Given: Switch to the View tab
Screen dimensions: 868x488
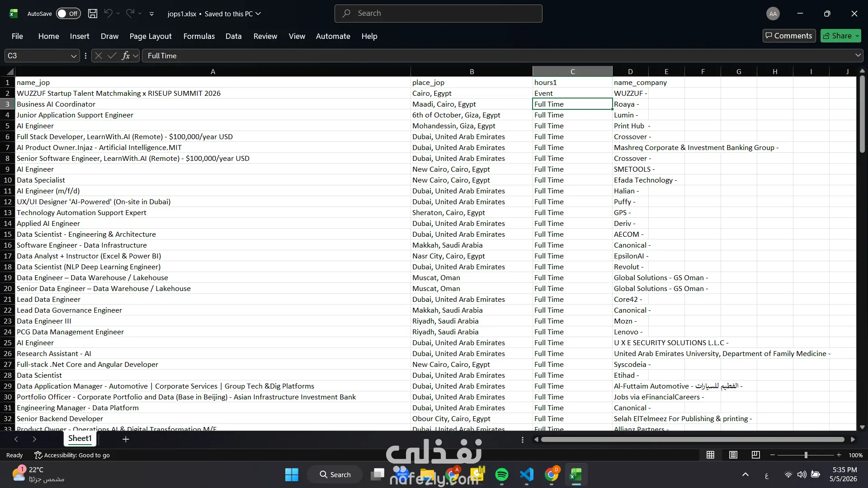Looking at the screenshot, I should [x=297, y=36].
